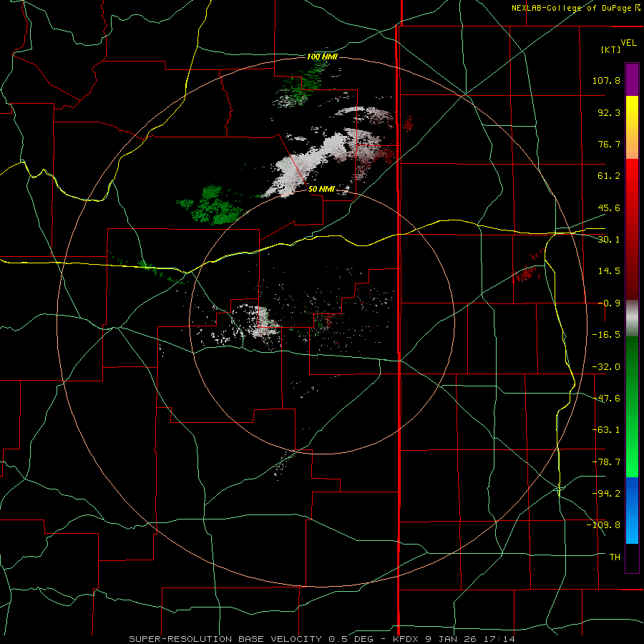The height and width of the screenshot is (644, 644).
Task: Click the 50 NMI range ring label
Action: pyautogui.click(x=321, y=189)
